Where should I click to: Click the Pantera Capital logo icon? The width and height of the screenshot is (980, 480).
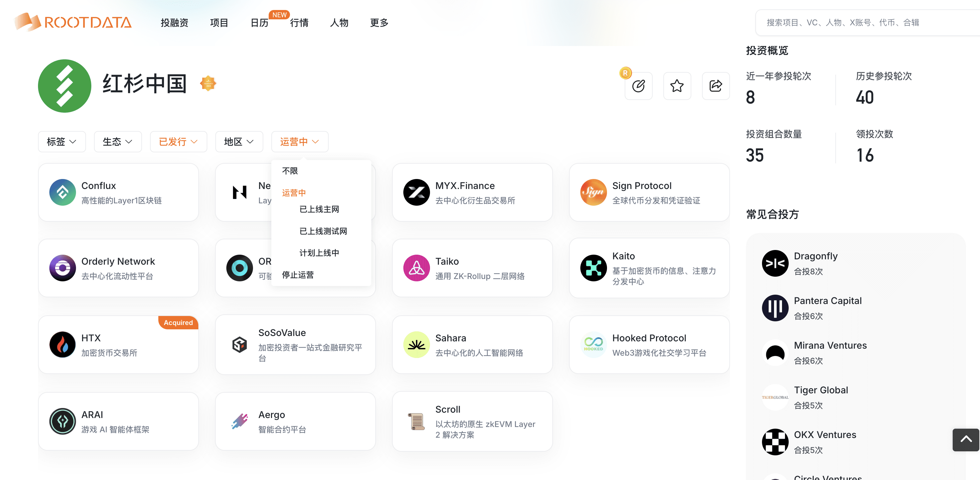pos(775,308)
